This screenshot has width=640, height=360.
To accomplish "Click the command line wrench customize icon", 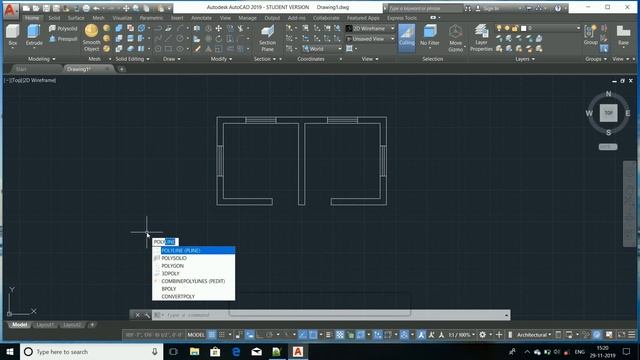I will [x=147, y=315].
